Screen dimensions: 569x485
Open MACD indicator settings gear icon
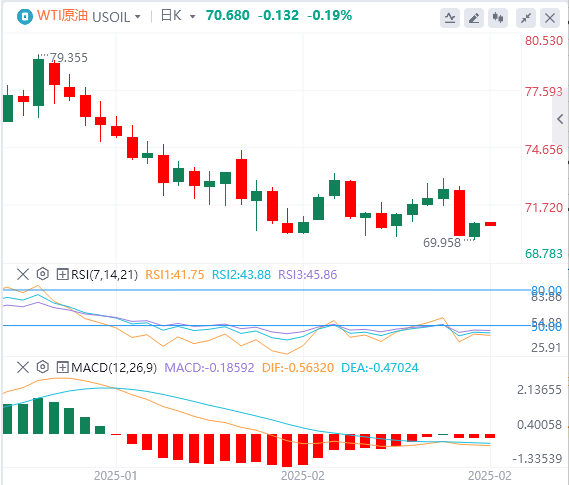pos(43,367)
